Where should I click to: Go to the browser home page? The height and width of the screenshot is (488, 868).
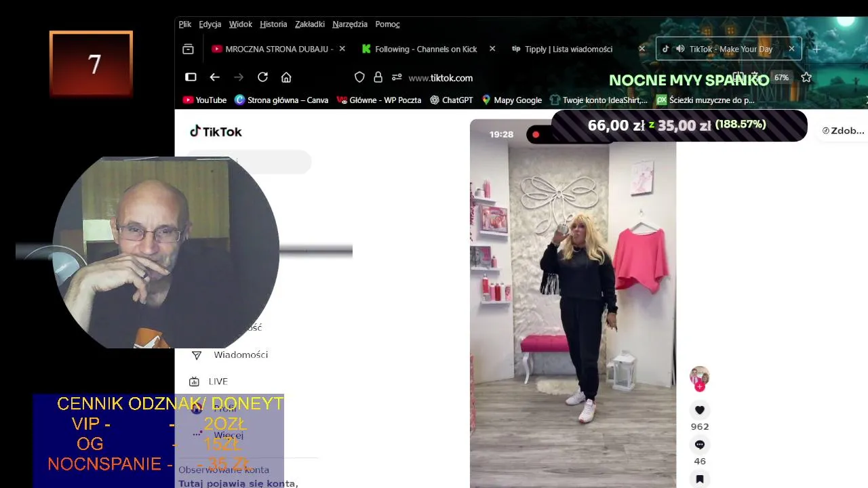point(286,77)
